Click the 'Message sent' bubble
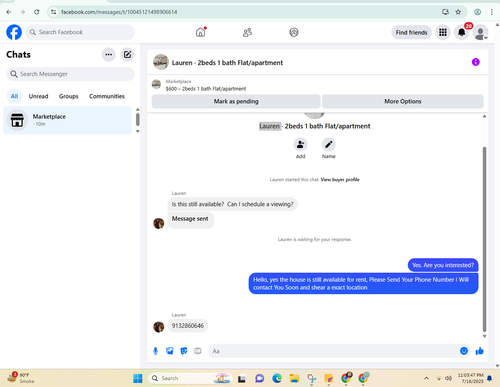 coord(190,219)
